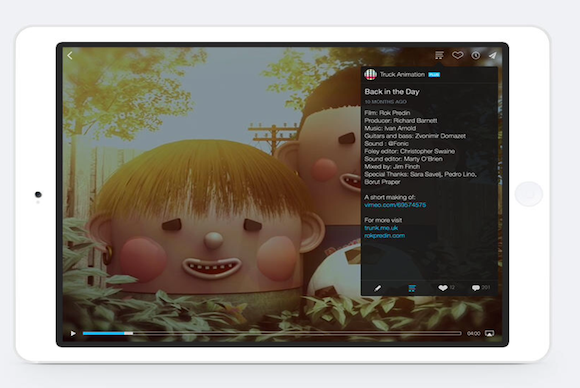The image size is (580, 388).
Task: Show likes tab with heart and count 12
Action: tap(446, 287)
